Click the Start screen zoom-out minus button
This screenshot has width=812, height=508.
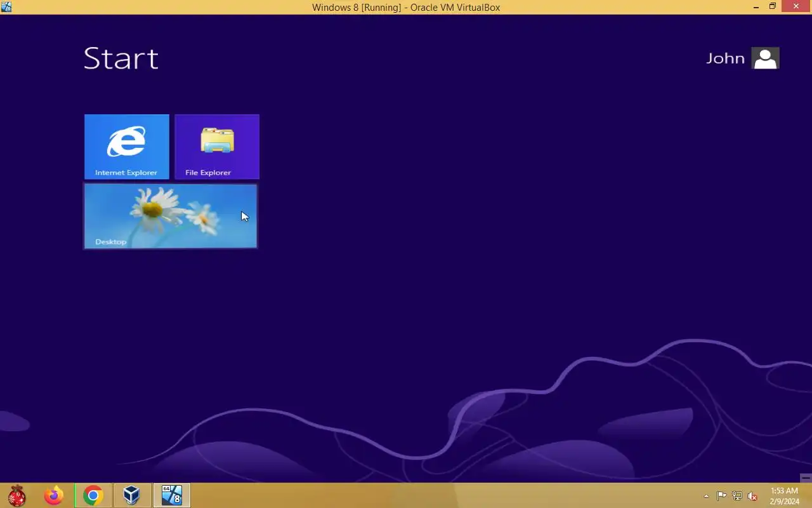click(806, 478)
